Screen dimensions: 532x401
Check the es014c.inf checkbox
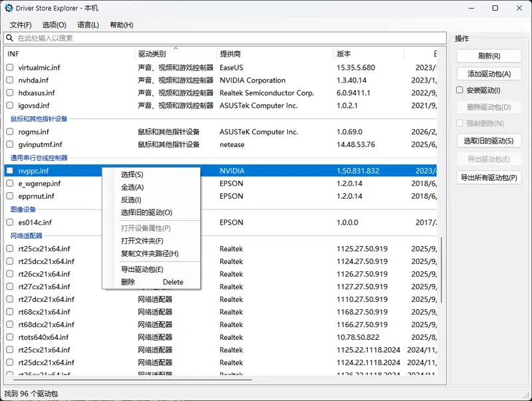[x=10, y=222]
